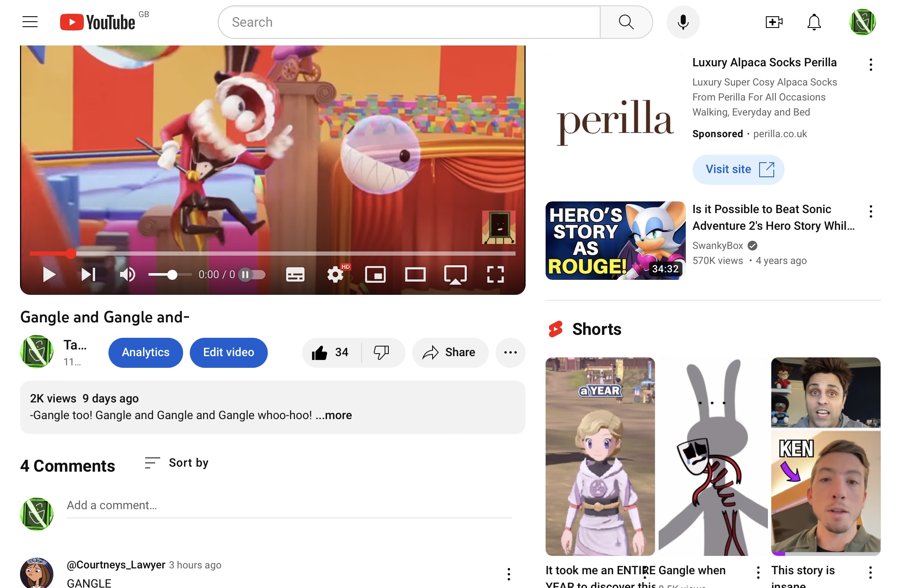
Task: Open Sort by comments dropdown
Action: pos(176,463)
